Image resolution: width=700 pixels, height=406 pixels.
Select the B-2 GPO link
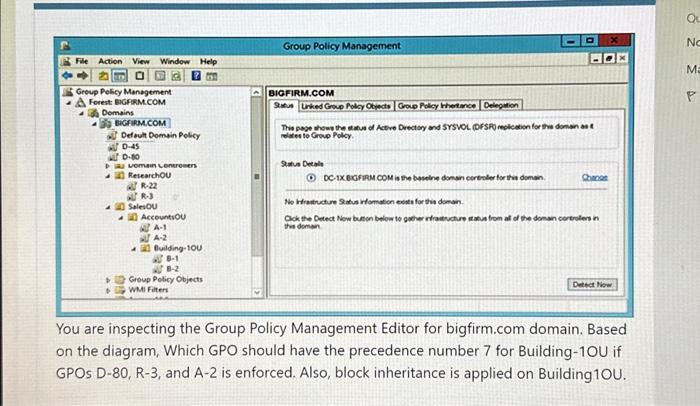[x=173, y=269]
